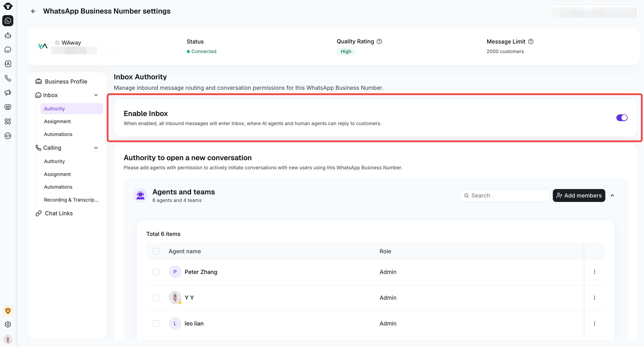Image resolution: width=644 pixels, height=347 pixels.
Task: Click the Message Limit help icon
Action: click(x=531, y=42)
